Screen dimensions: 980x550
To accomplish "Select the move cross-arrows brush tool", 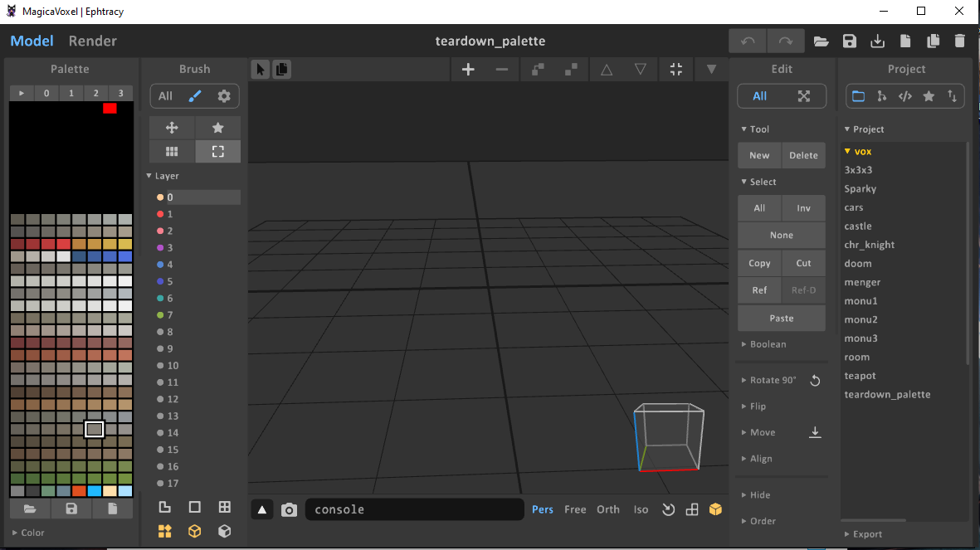I will click(x=172, y=128).
